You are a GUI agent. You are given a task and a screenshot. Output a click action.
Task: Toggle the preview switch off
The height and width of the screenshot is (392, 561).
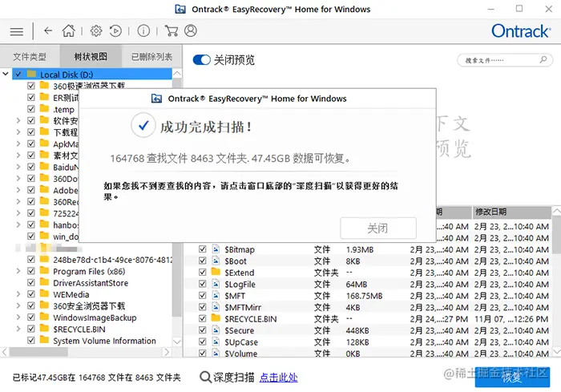tap(201, 60)
